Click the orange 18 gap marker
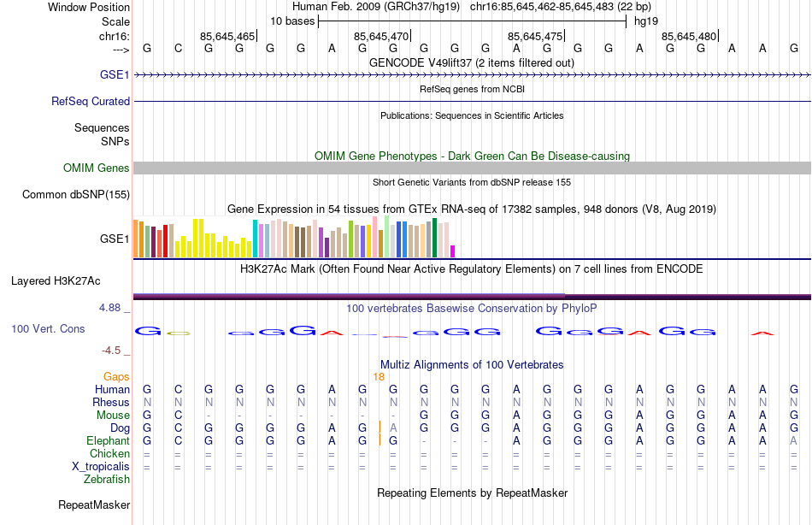 coord(379,377)
